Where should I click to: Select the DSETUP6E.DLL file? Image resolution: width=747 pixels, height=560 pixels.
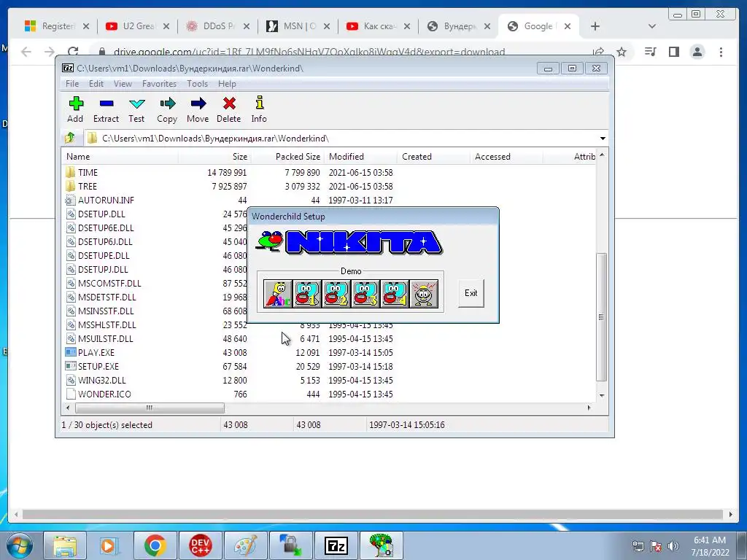tap(106, 227)
